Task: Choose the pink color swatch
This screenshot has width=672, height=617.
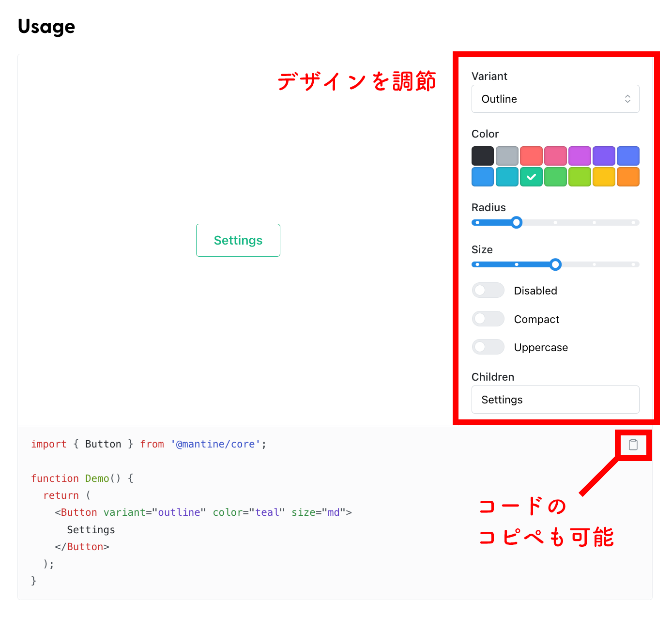Action: pos(555,155)
